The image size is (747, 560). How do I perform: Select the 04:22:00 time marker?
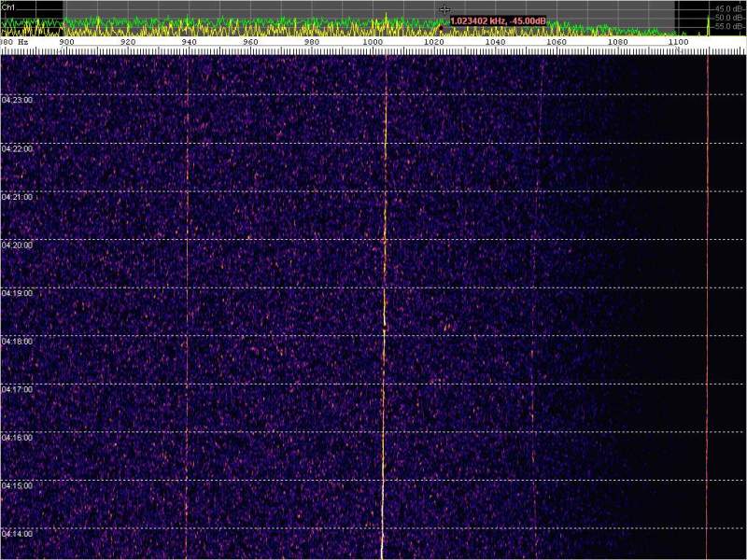click(x=17, y=148)
